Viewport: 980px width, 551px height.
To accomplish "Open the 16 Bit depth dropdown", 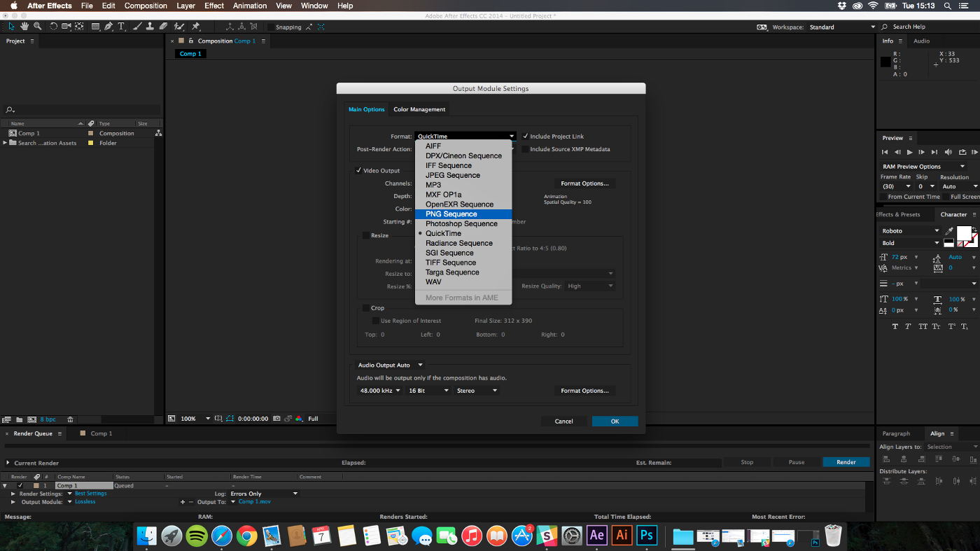I will coord(428,391).
